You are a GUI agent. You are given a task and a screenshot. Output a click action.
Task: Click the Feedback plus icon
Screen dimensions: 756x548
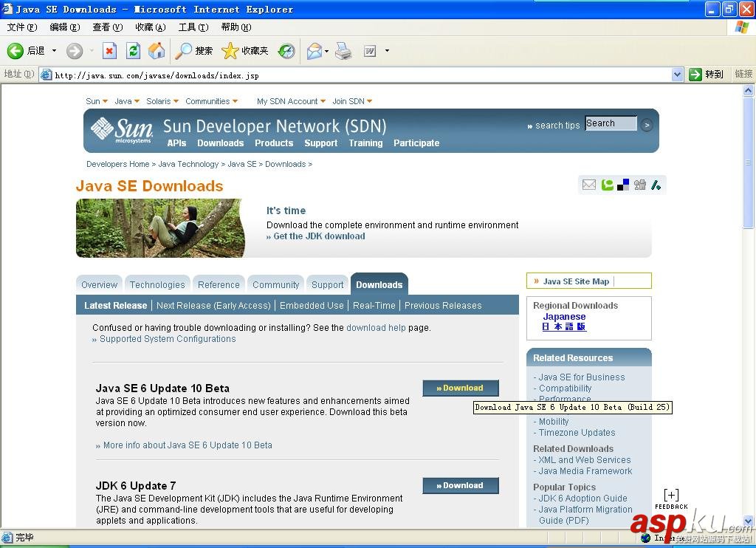[671, 495]
